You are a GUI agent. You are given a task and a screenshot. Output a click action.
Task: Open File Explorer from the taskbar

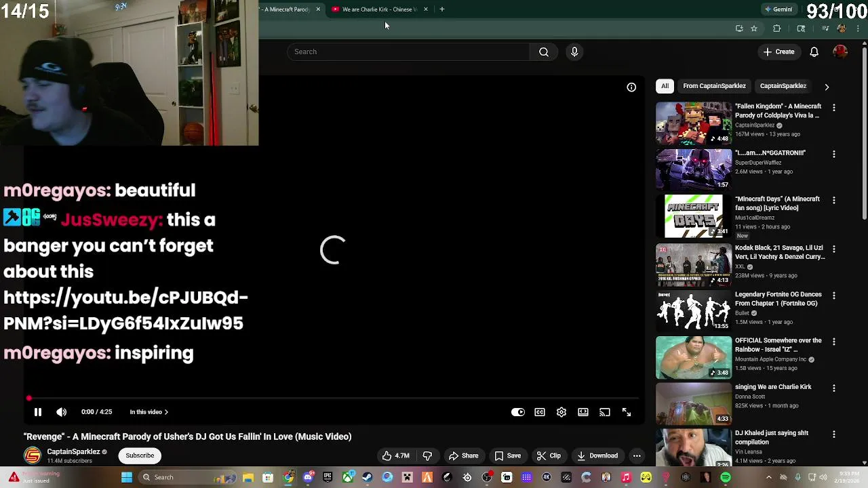[248, 477]
